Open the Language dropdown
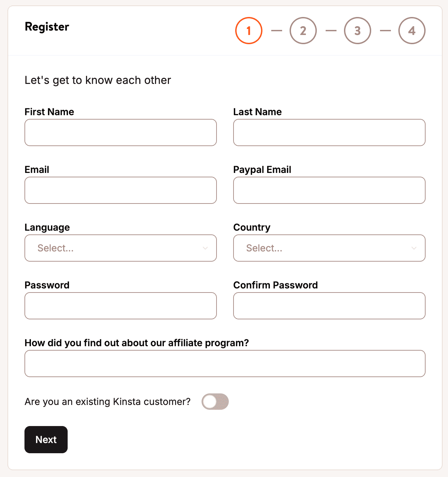This screenshot has width=448, height=477. pyautogui.click(x=120, y=248)
